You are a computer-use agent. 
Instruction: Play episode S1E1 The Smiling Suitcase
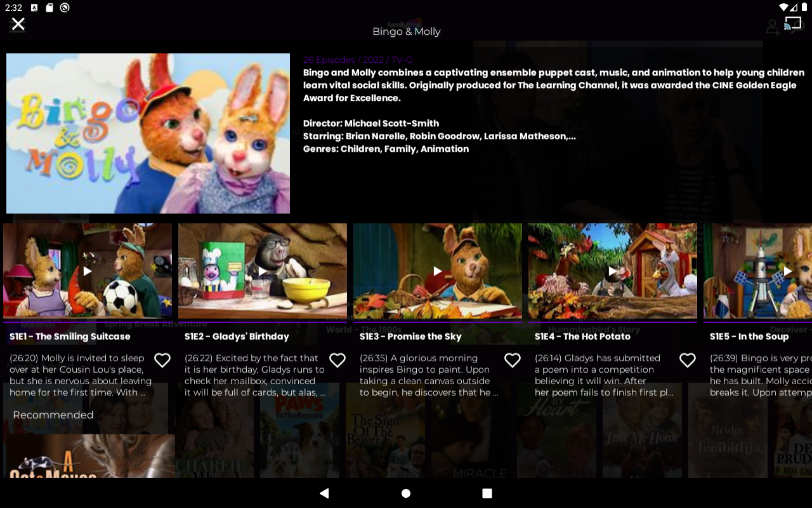[88, 271]
